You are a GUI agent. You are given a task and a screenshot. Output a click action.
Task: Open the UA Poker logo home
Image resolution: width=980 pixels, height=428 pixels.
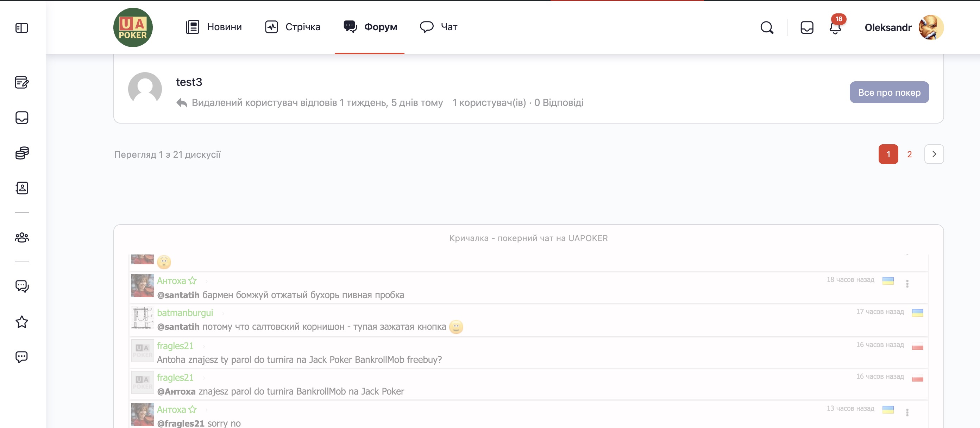click(x=133, y=27)
